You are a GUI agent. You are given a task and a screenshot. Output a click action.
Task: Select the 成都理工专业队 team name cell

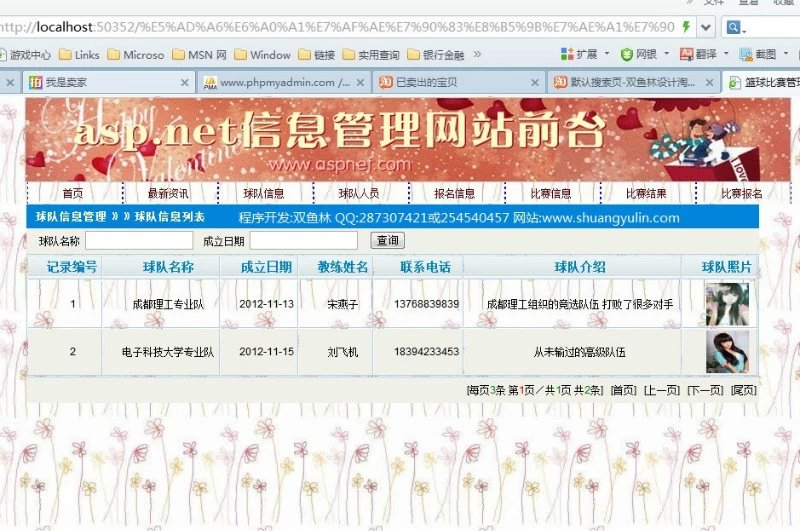click(168, 305)
